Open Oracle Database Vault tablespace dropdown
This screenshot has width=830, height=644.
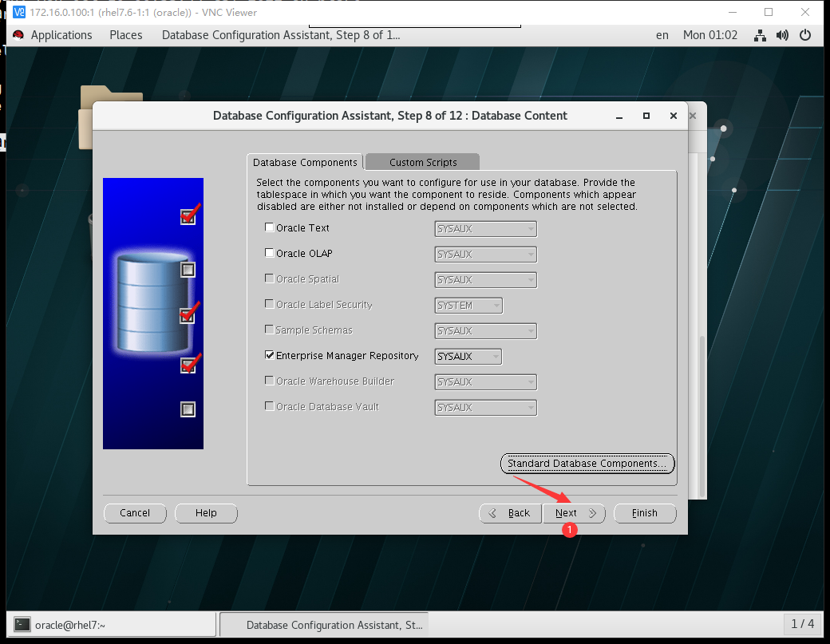click(486, 408)
